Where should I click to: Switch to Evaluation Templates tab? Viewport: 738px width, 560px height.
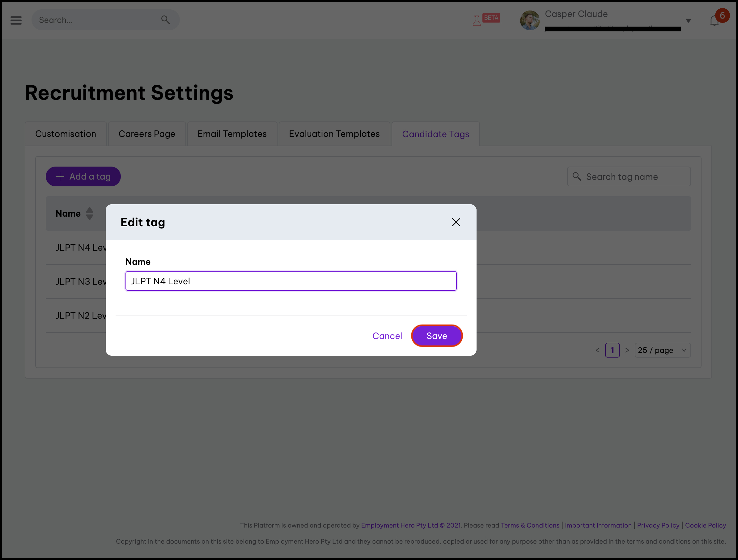[x=334, y=134]
